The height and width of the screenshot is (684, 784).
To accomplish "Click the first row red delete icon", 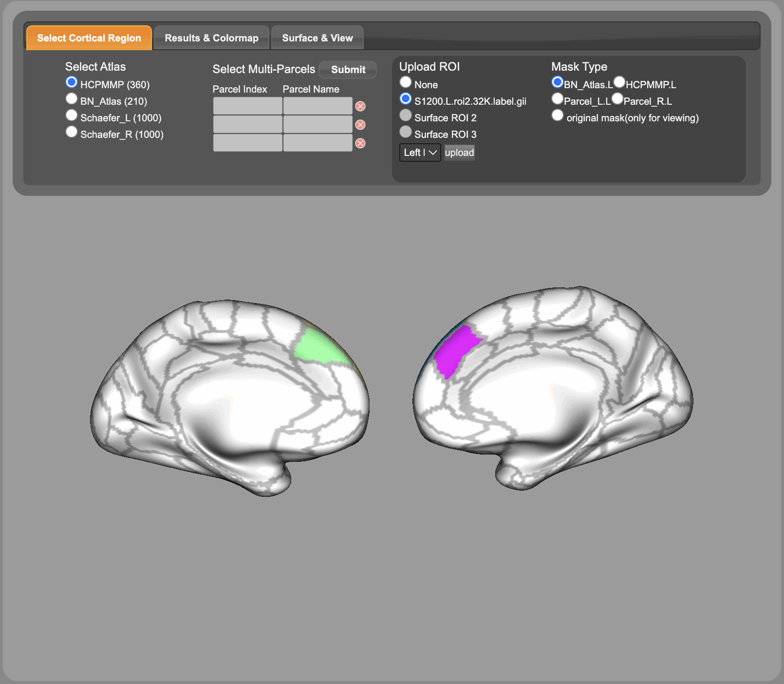I will pyautogui.click(x=360, y=106).
